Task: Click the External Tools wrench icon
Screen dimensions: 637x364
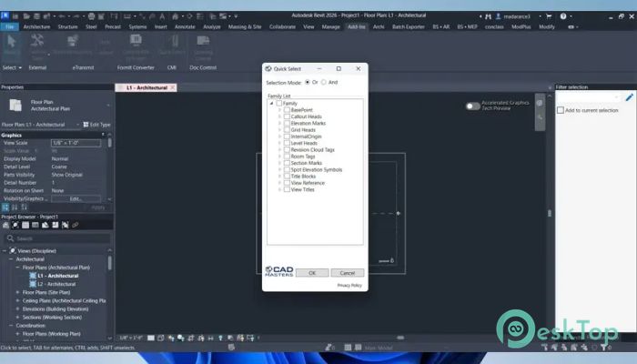Action: point(37,41)
